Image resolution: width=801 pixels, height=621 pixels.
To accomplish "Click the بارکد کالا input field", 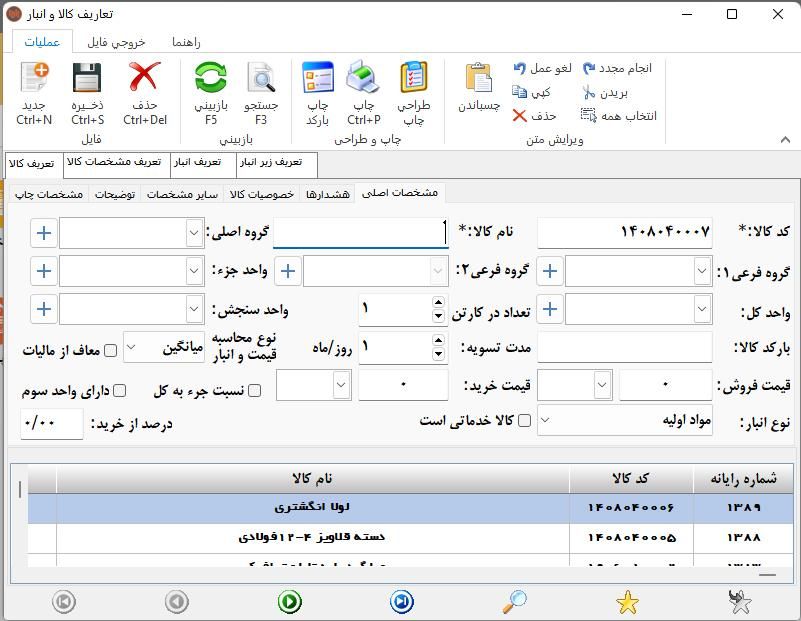I will pyautogui.click(x=625, y=347).
